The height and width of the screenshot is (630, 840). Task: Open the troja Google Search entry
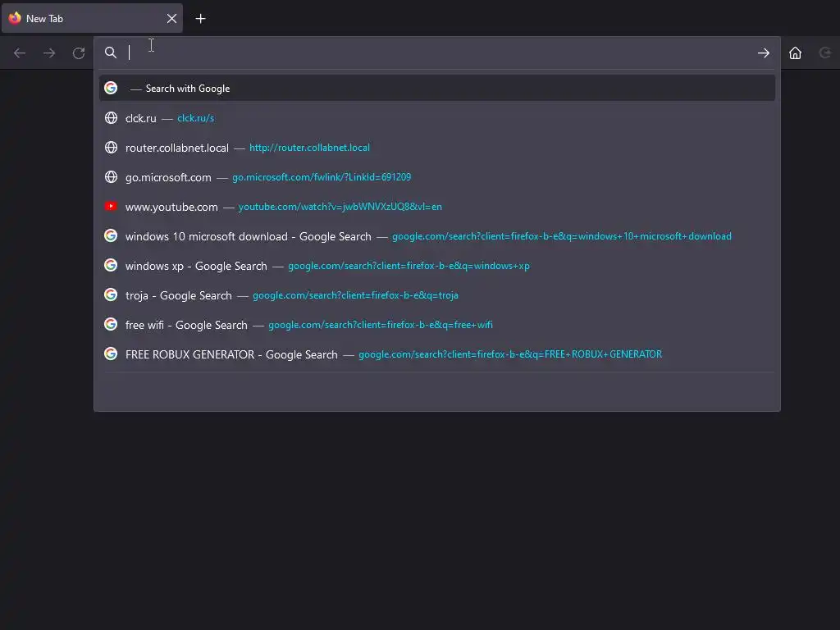(x=436, y=295)
